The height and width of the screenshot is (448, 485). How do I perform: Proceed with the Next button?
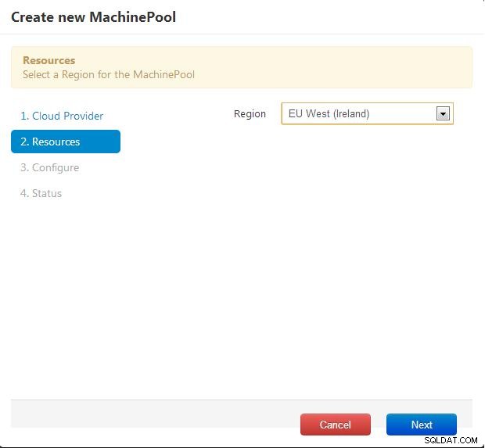[x=422, y=425]
